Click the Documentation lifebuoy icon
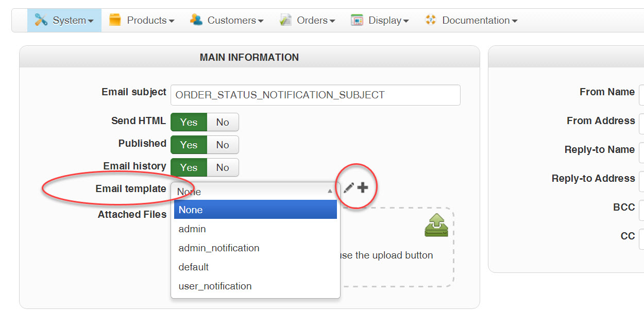Screen dimensions: 644x310 (x=431, y=20)
